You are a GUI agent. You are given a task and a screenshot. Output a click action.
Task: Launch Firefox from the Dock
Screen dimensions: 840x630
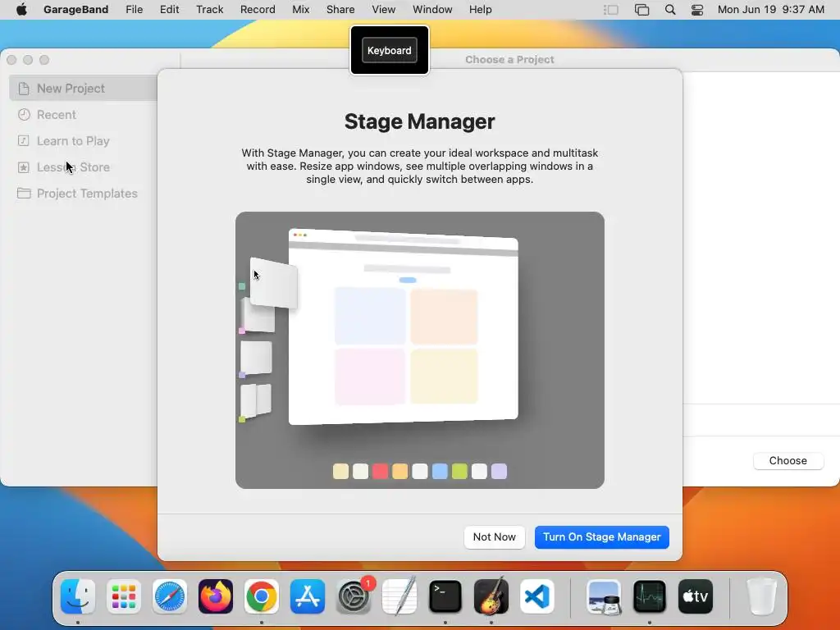click(216, 596)
